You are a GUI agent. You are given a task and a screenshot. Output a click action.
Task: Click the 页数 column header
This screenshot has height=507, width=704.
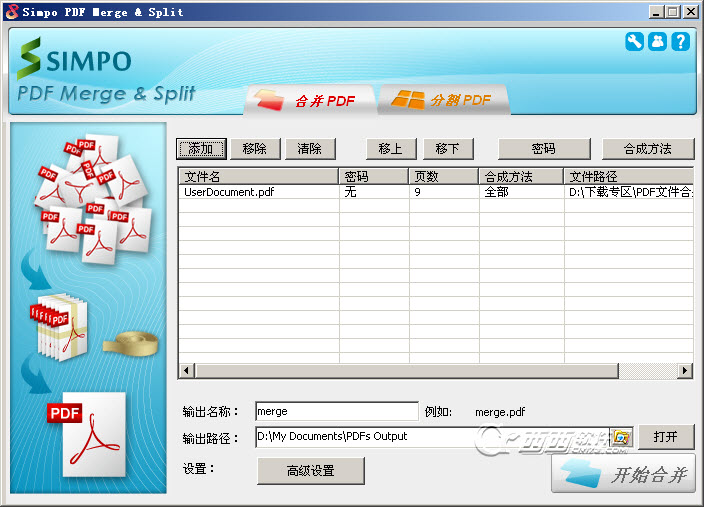click(x=444, y=176)
